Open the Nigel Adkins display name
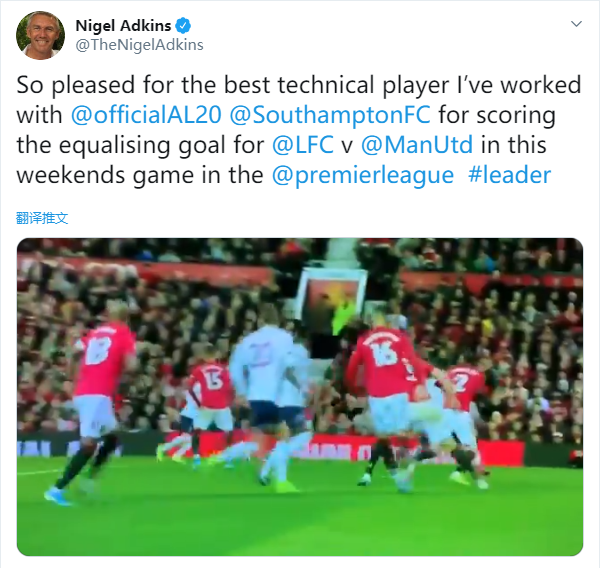Screen dimensions: 600x568 point(123,26)
